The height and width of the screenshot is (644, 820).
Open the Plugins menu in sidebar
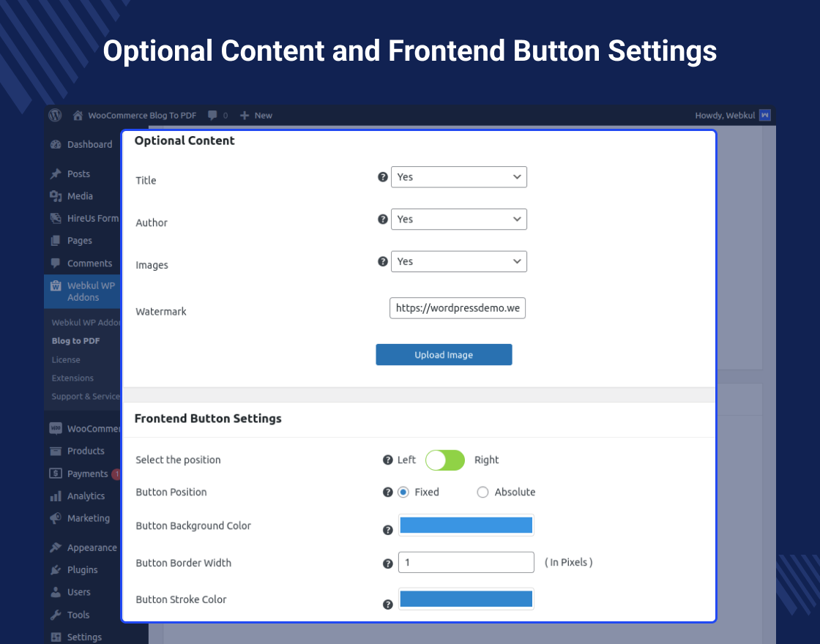pyautogui.click(x=82, y=569)
